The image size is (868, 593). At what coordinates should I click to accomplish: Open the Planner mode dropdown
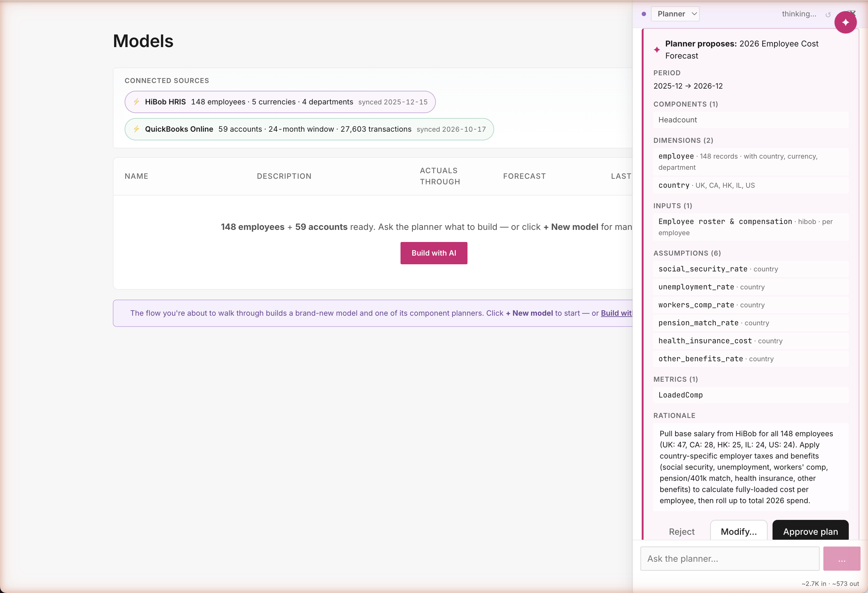click(x=675, y=14)
